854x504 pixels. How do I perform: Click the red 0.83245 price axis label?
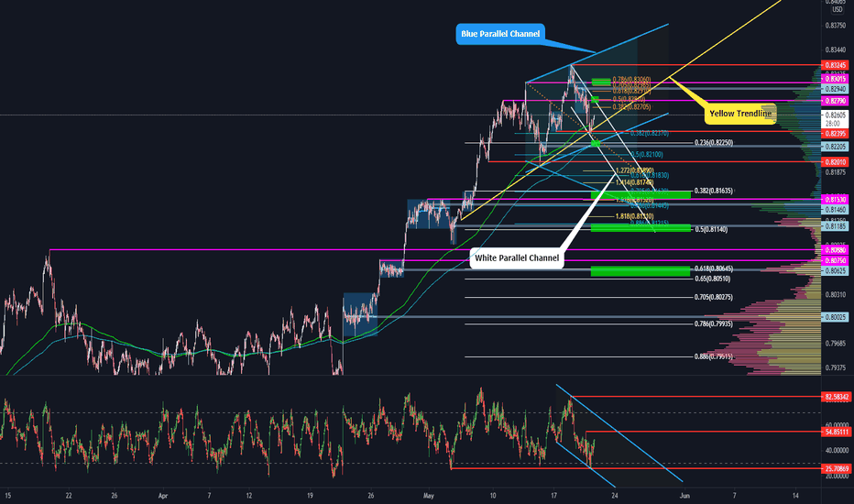point(835,65)
